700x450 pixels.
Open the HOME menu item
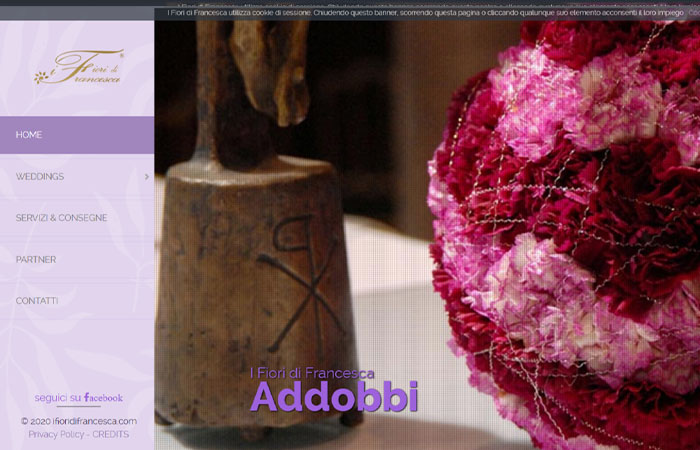click(77, 135)
